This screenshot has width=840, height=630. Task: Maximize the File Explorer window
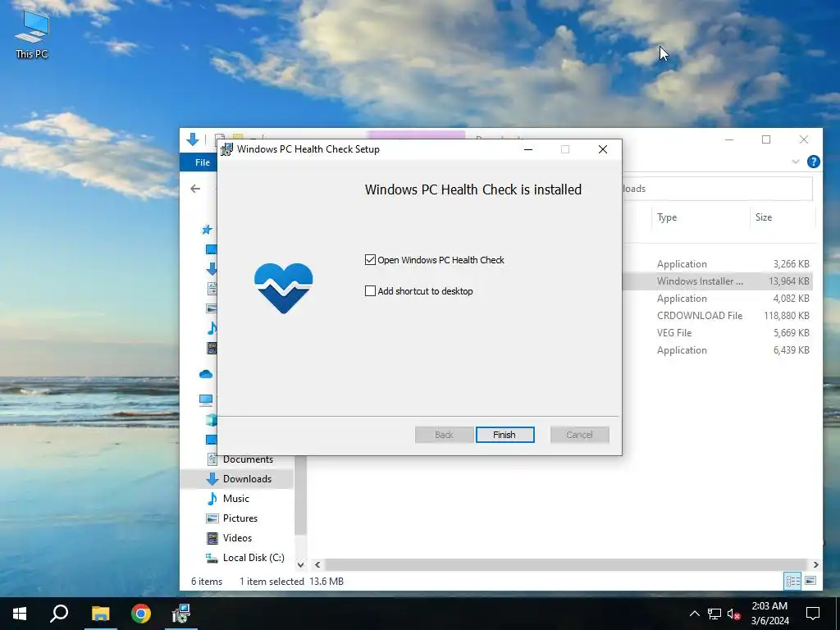click(x=766, y=139)
